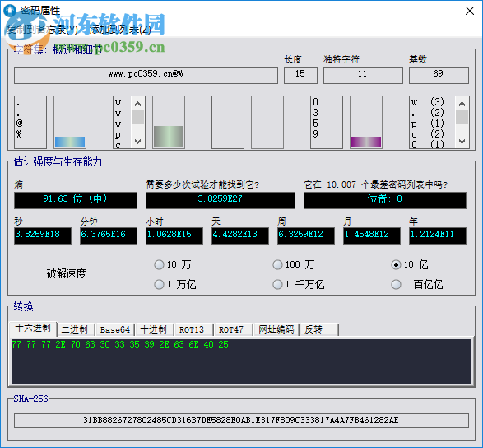Select cracking speed 10 万

(173, 264)
